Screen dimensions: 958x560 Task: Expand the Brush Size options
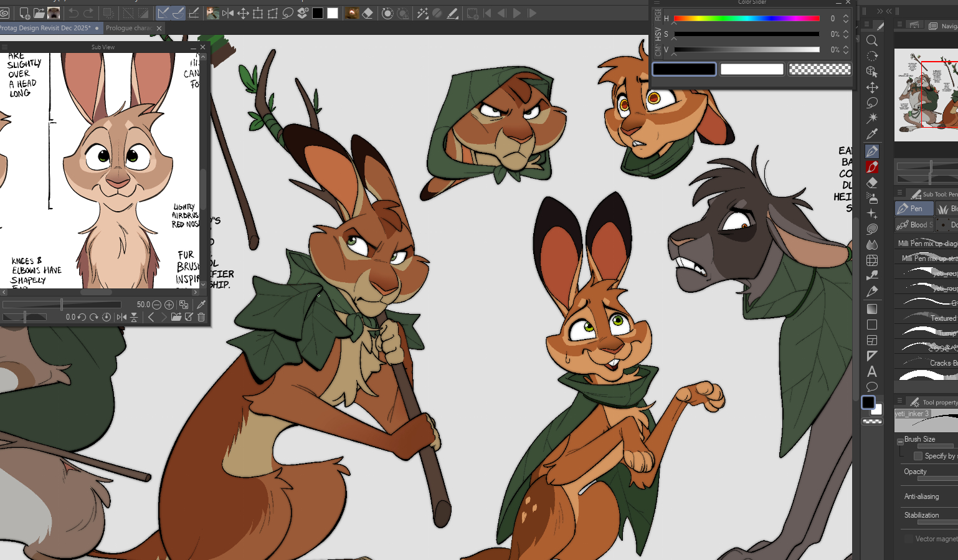pyautogui.click(x=900, y=442)
